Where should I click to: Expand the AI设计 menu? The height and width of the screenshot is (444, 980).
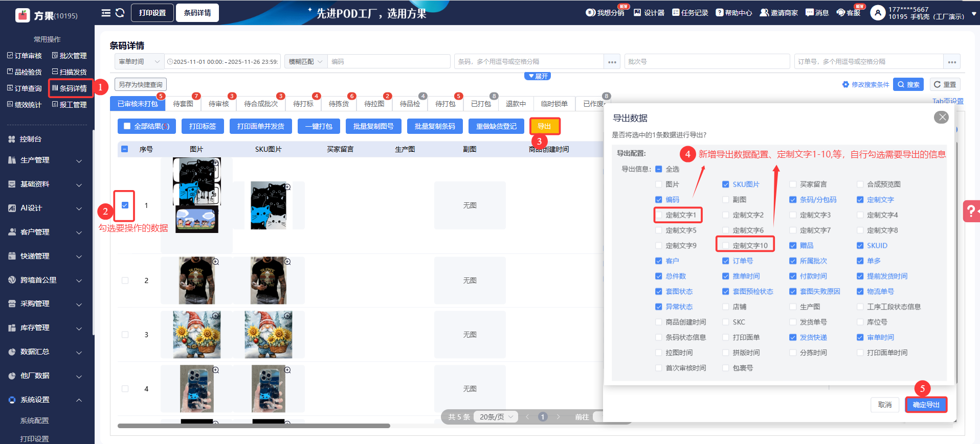46,208
